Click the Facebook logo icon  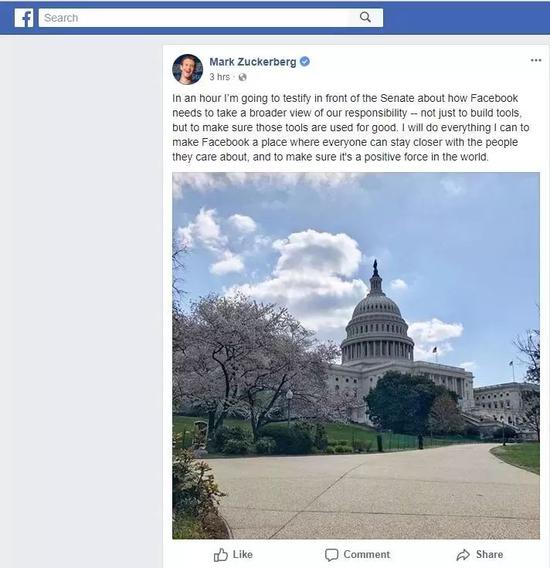tap(24, 18)
